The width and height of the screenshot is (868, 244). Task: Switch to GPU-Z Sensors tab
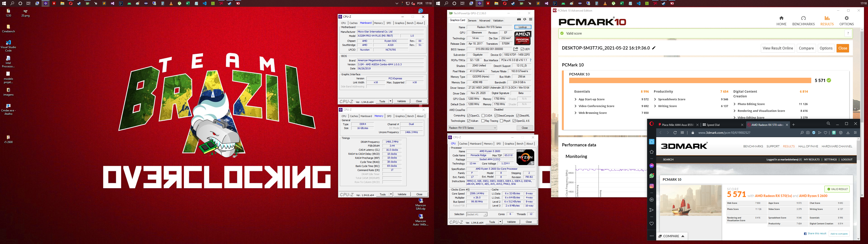pyautogui.click(x=472, y=21)
